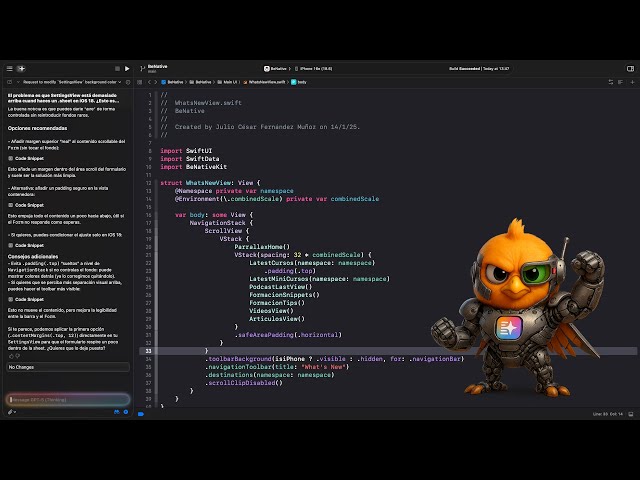Click the code review arrows icon
Viewport: 640px width, 480px height.
(x=611, y=82)
